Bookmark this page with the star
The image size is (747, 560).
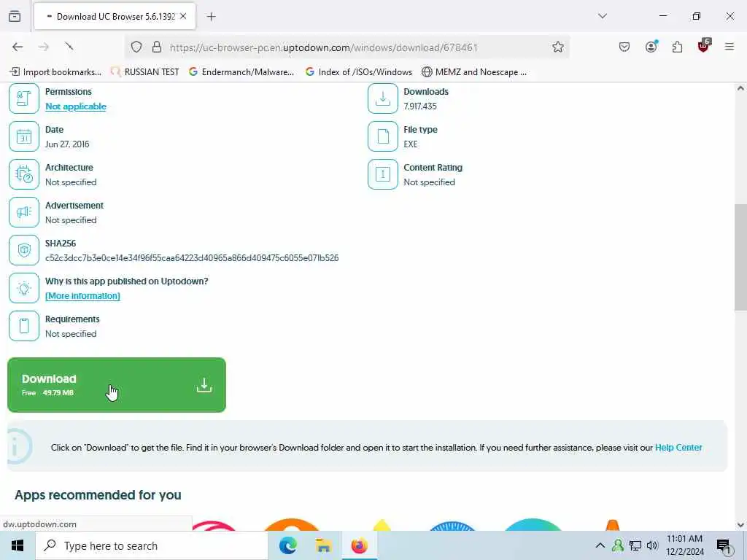click(x=558, y=47)
